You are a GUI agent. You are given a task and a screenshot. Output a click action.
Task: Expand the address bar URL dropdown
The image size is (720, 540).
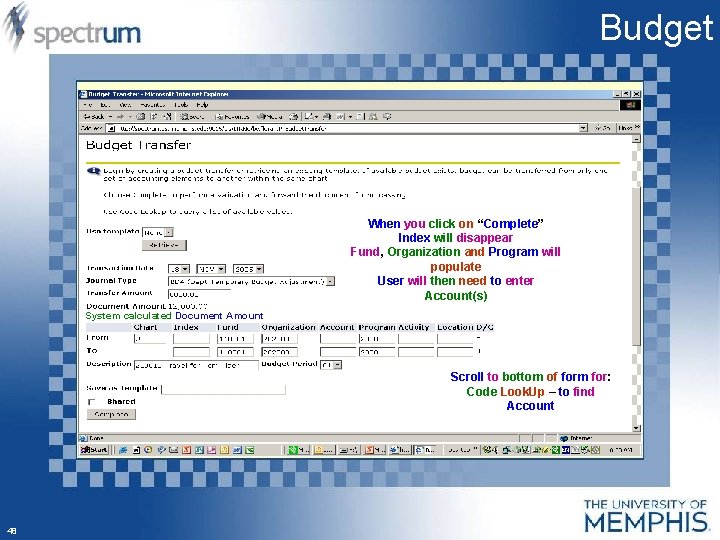point(583,128)
